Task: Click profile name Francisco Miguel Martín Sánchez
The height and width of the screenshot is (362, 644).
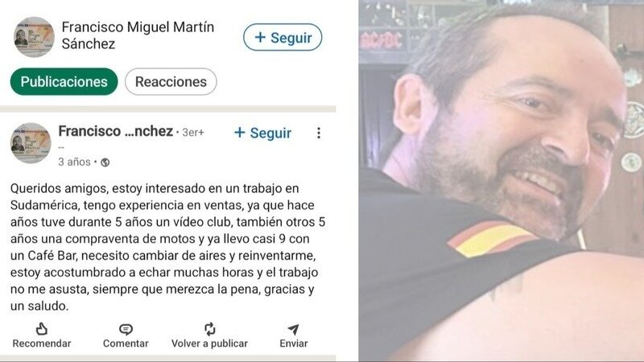Action: pos(138,35)
